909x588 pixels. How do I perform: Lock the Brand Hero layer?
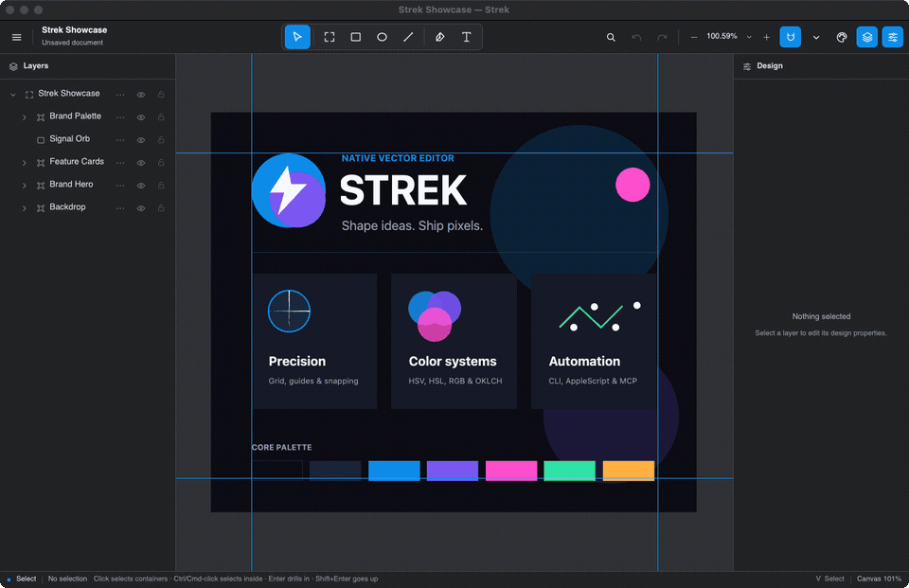(x=161, y=186)
